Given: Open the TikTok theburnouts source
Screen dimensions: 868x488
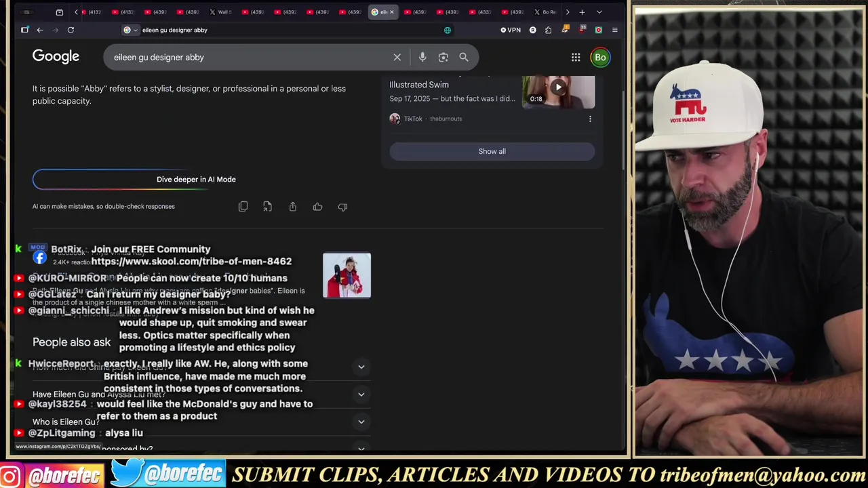Looking at the screenshot, I should click(426, 119).
